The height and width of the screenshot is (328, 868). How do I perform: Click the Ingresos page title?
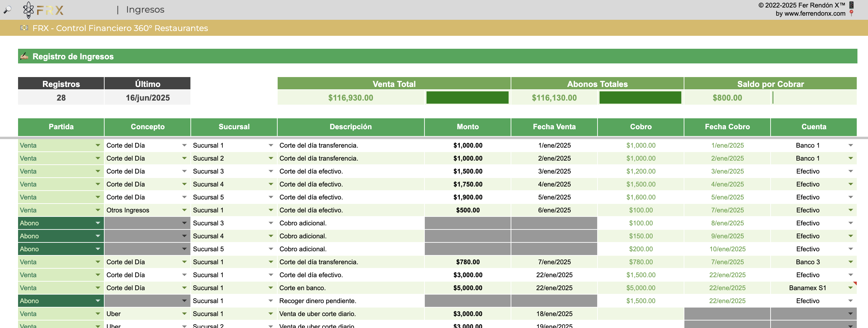[x=145, y=10]
